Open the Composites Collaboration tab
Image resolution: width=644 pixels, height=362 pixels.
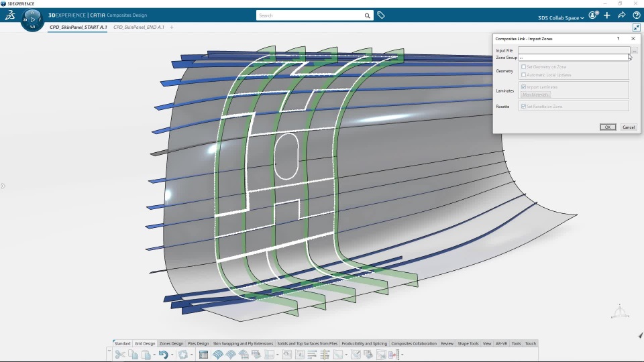click(414, 343)
